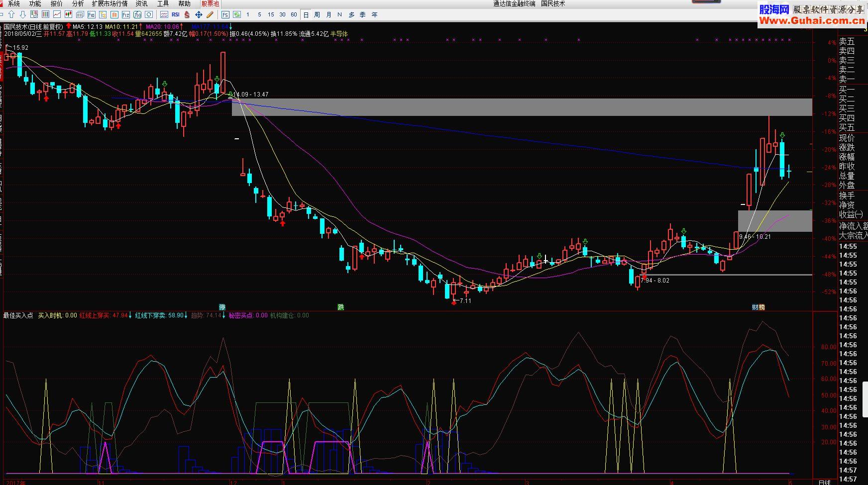Click the 半导体 sector link
Image resolution: width=868 pixels, height=485 pixels.
(339, 34)
